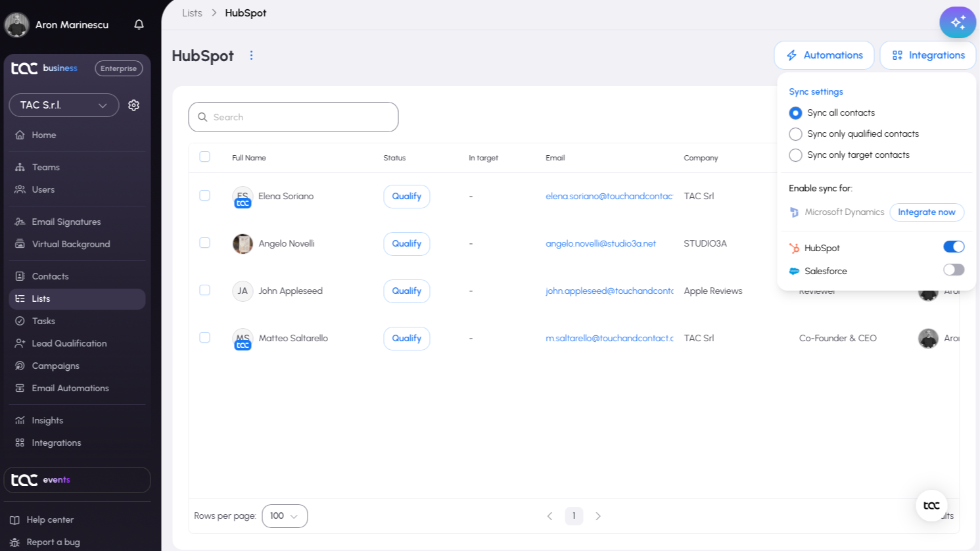Click the AI sparkle assistant button
The height and width of the screenshot is (551, 980).
[x=958, y=23]
